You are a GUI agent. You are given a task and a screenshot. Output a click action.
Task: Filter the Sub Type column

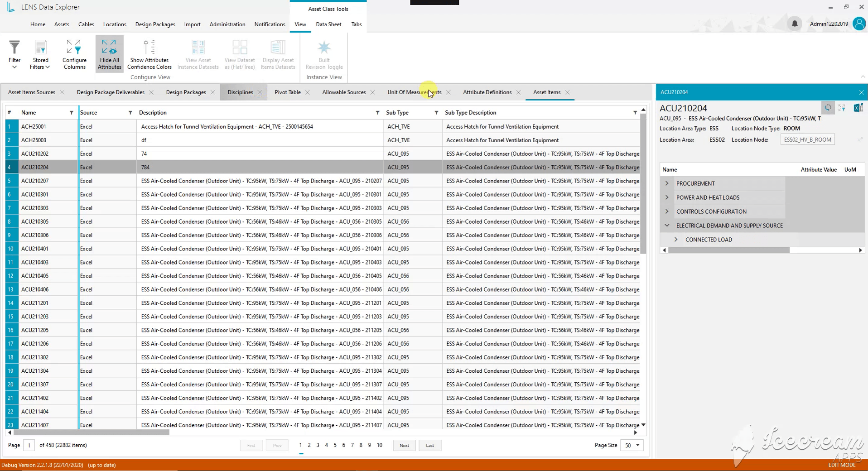(x=436, y=112)
